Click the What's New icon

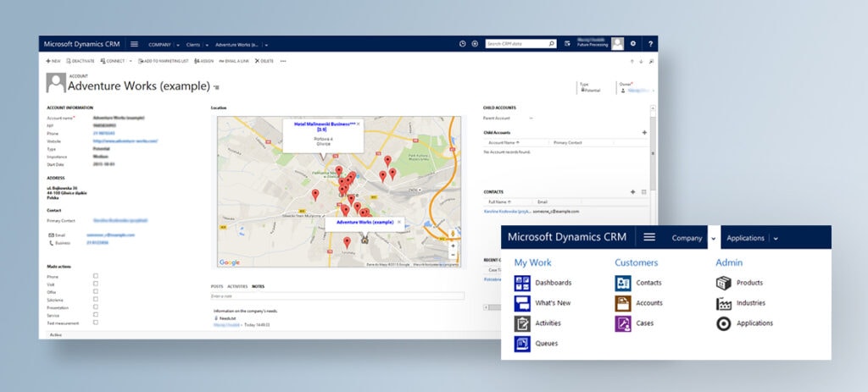522,303
